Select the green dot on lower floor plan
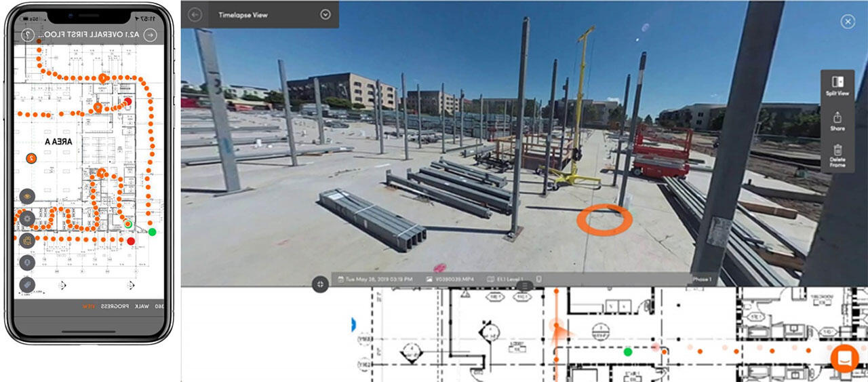Viewport: 868px width, 382px height. (x=628, y=351)
